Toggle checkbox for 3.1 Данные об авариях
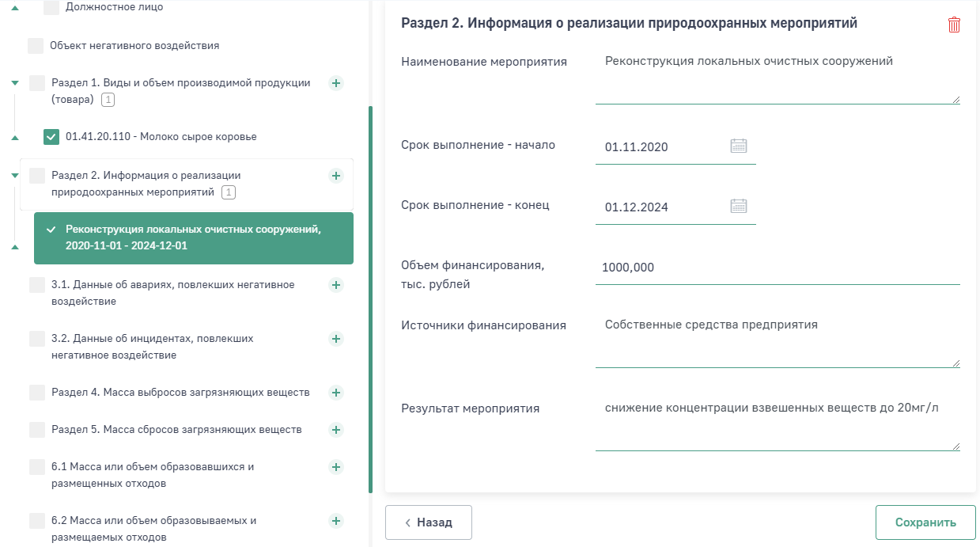 pyautogui.click(x=37, y=285)
